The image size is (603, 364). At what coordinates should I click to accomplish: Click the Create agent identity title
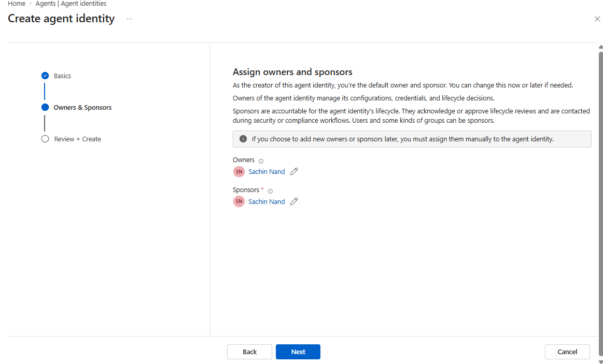click(x=61, y=19)
